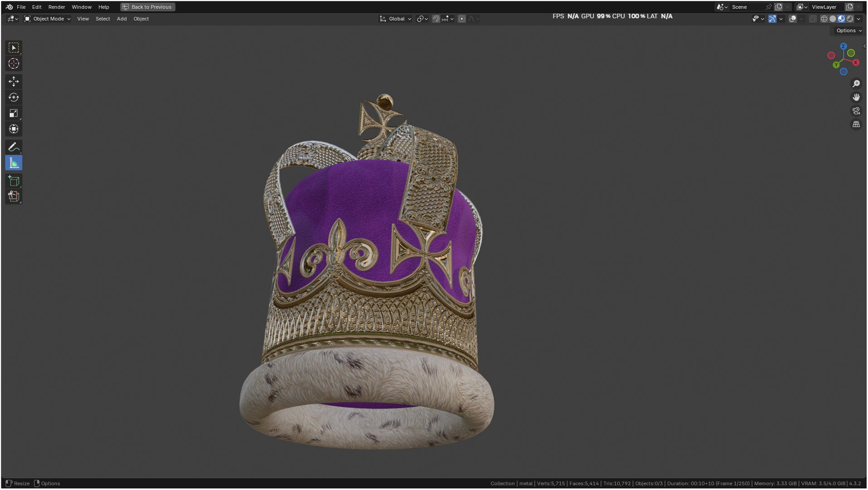Open the Render menu
This screenshot has width=868, height=490.
click(x=57, y=7)
